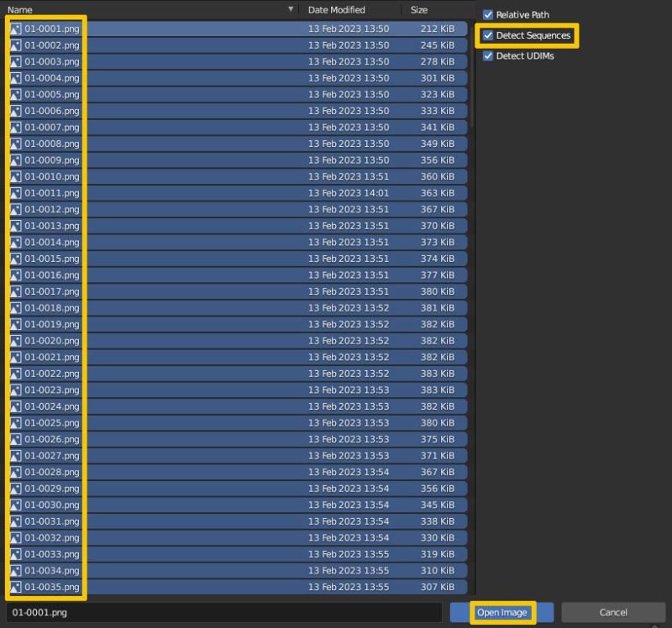
Task: Sort files by the Size header
Action: [x=418, y=10]
